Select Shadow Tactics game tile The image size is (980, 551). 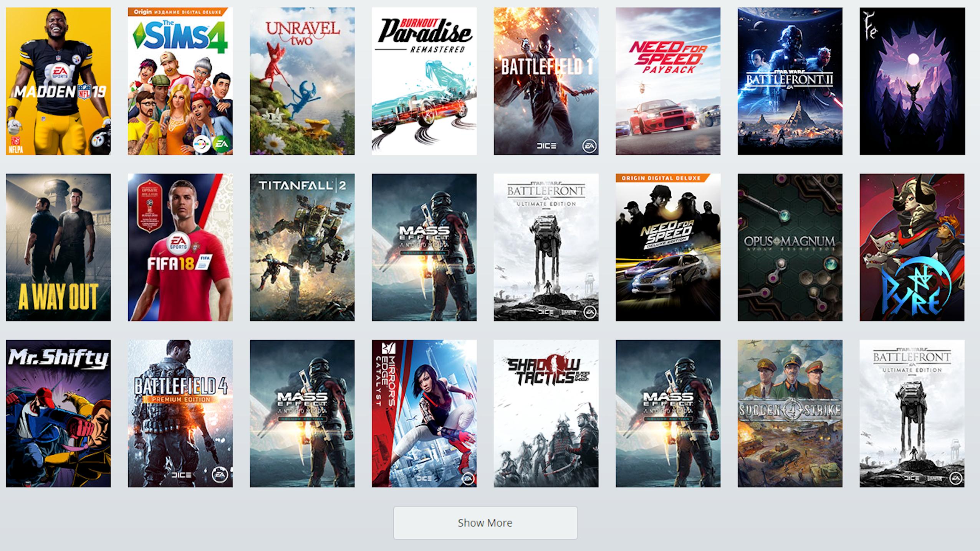pos(545,414)
